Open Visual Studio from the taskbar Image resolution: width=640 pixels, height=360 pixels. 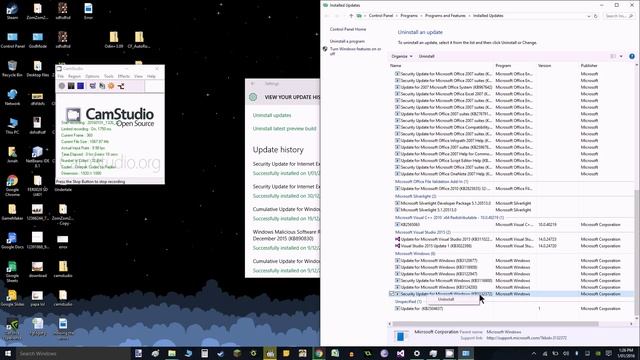click(400, 353)
